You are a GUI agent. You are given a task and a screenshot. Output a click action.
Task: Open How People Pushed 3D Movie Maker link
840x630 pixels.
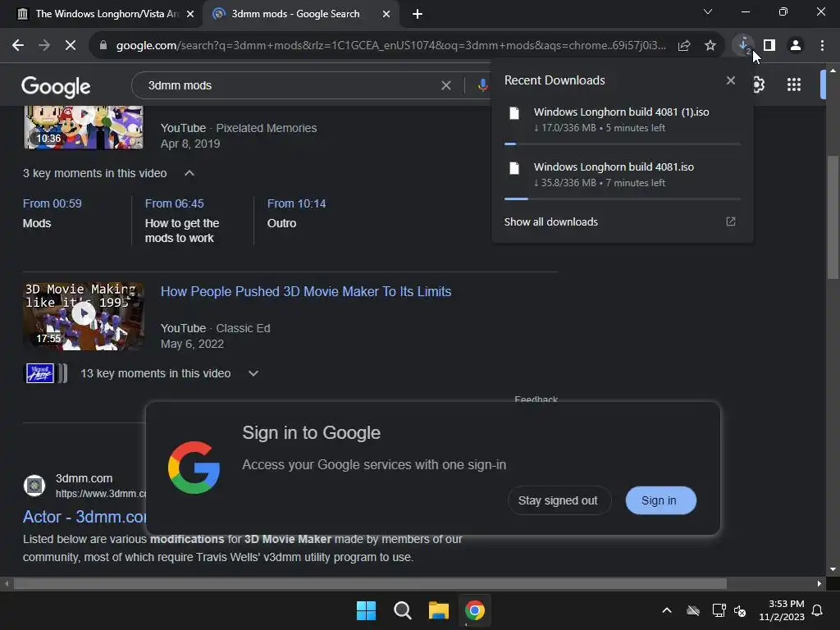pyautogui.click(x=306, y=291)
